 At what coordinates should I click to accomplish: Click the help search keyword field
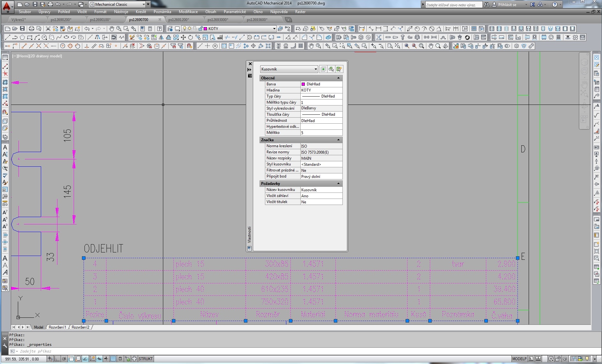click(454, 5)
